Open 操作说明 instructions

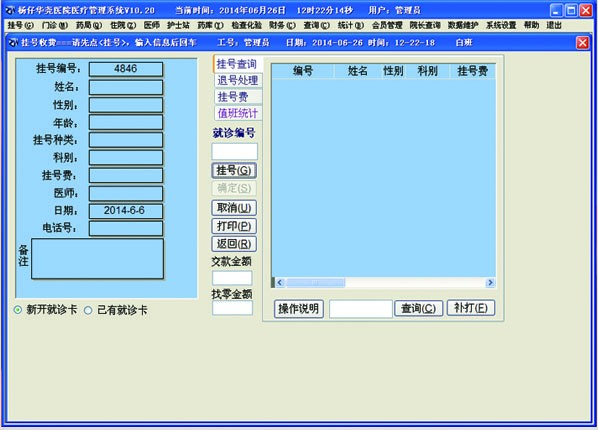(x=299, y=309)
